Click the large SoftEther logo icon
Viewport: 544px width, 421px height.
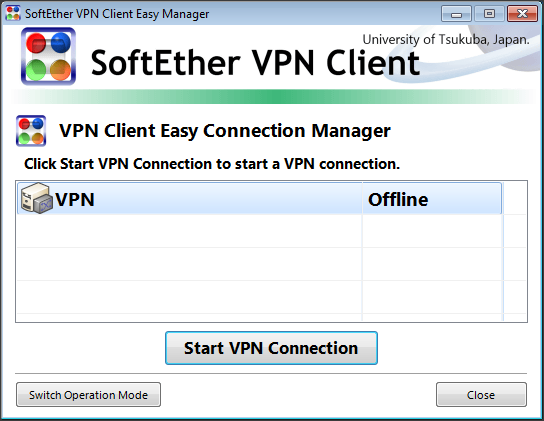pyautogui.click(x=48, y=57)
